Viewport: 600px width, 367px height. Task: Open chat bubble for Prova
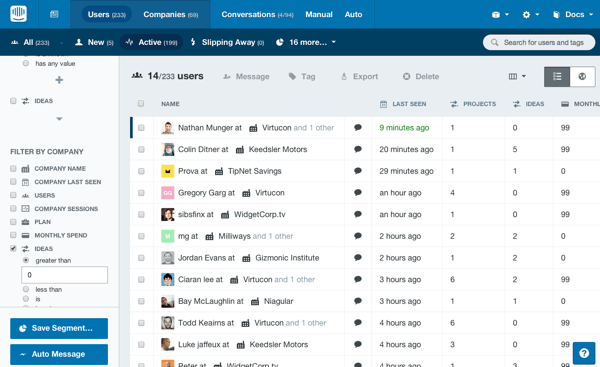coord(358,171)
